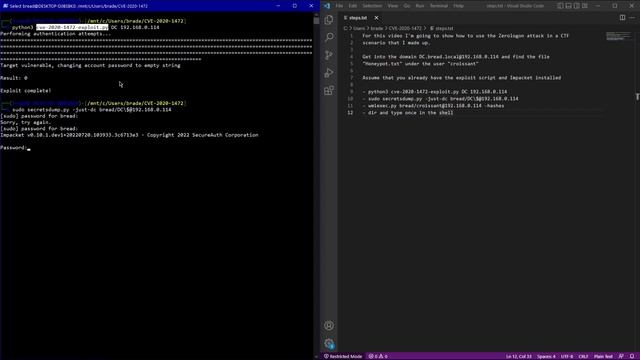Minimize the terminal window
Image resolution: width=640 pixels, height=360 pixels.
pyautogui.click(x=278, y=6)
